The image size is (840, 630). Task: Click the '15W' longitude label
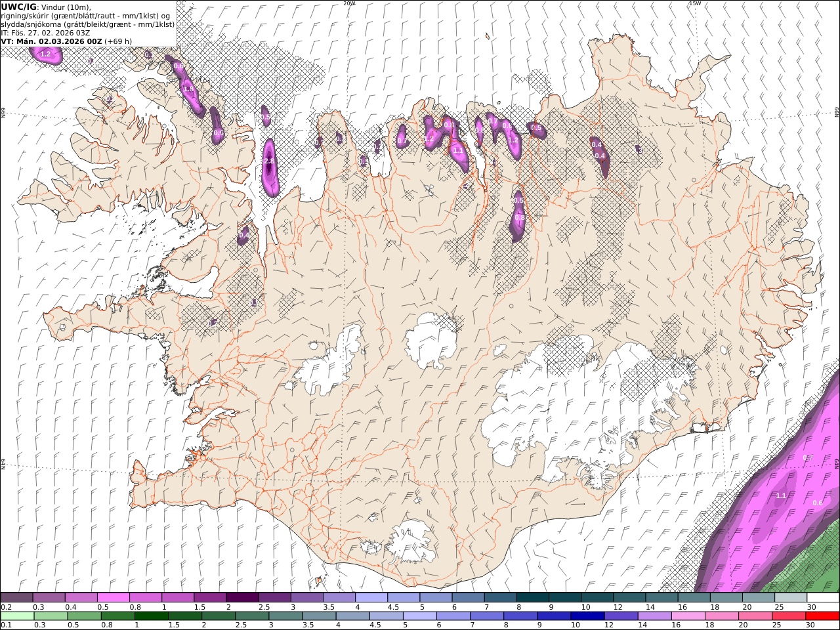[694, 3]
